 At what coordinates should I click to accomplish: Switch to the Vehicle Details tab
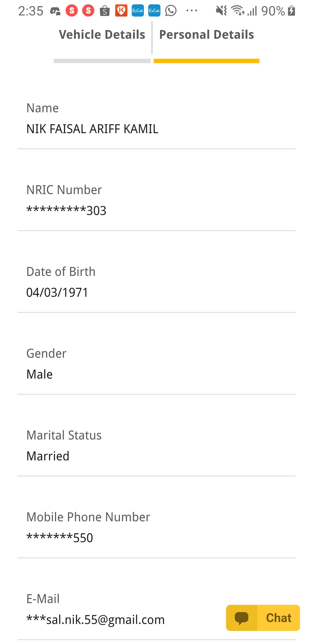pos(102,35)
